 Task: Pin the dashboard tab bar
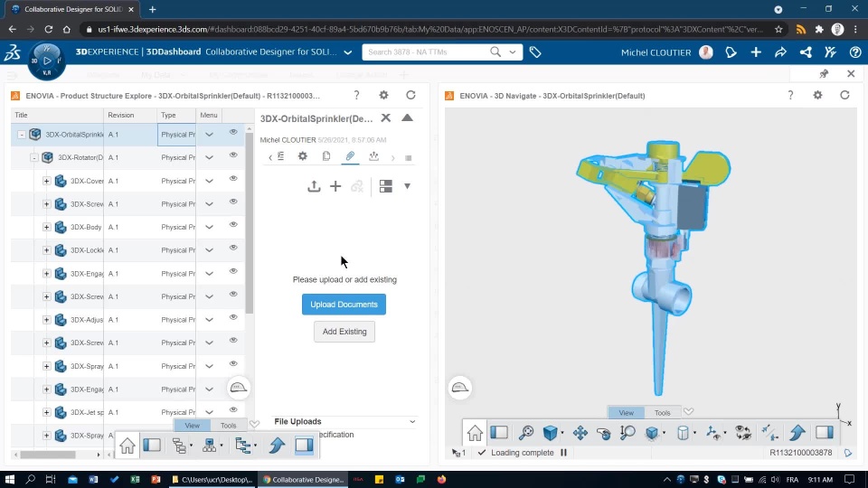pyautogui.click(x=824, y=73)
